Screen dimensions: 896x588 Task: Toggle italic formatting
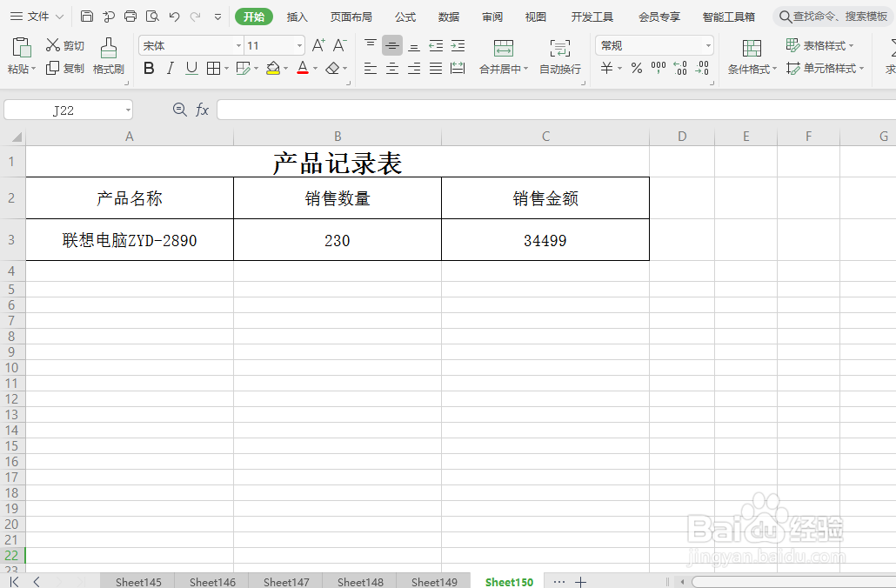click(171, 69)
